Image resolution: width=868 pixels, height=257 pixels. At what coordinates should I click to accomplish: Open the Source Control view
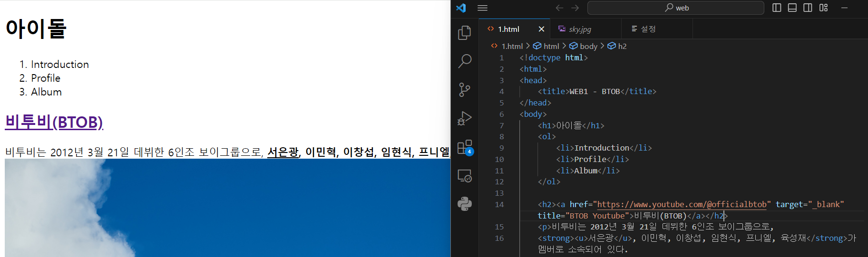coord(465,89)
